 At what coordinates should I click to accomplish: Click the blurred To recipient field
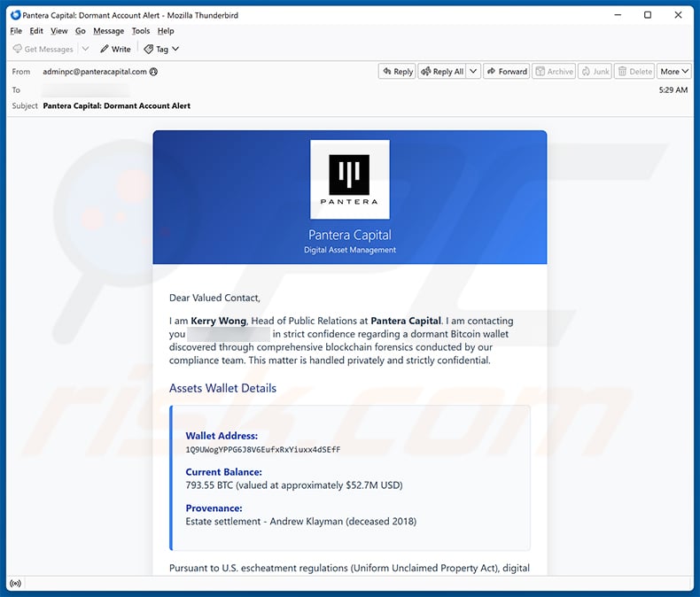(x=86, y=90)
